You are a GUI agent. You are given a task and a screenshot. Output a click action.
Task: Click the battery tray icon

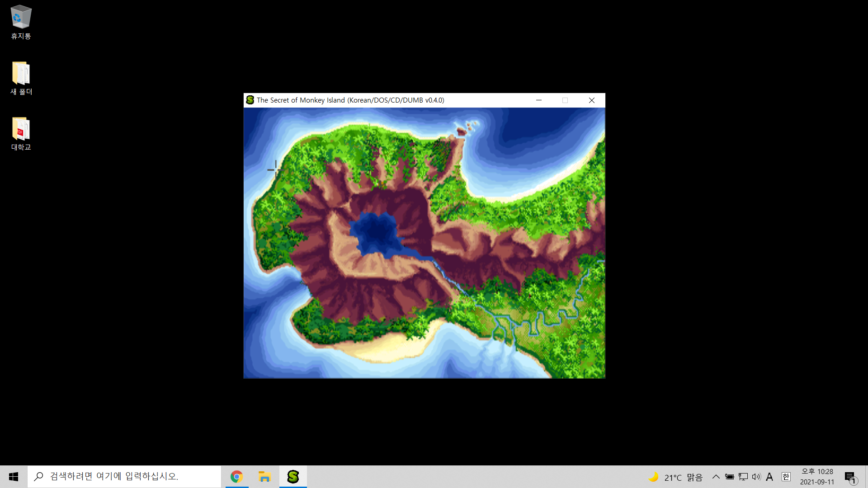click(x=730, y=477)
